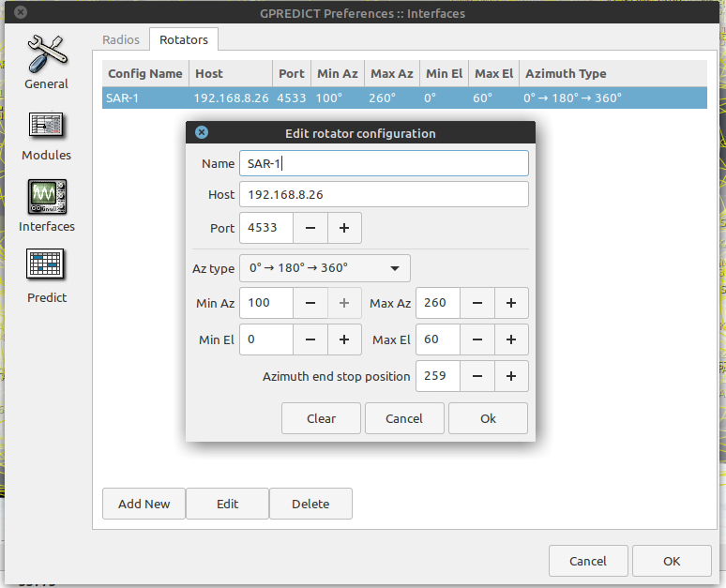Viewport: 726px width, 588px height.
Task: Sort by the Port column header
Action: (x=292, y=73)
